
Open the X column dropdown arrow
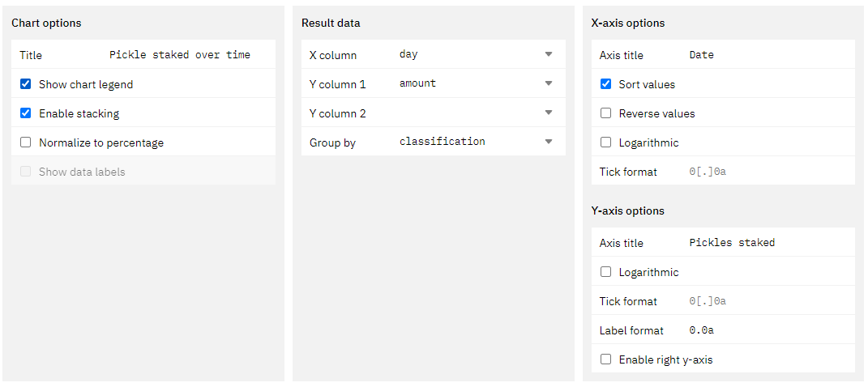click(x=549, y=54)
